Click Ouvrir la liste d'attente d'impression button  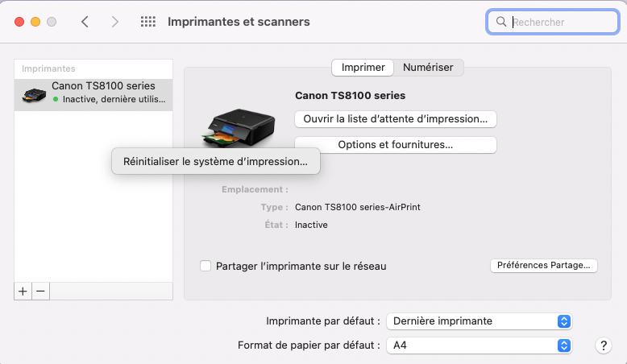(396, 119)
